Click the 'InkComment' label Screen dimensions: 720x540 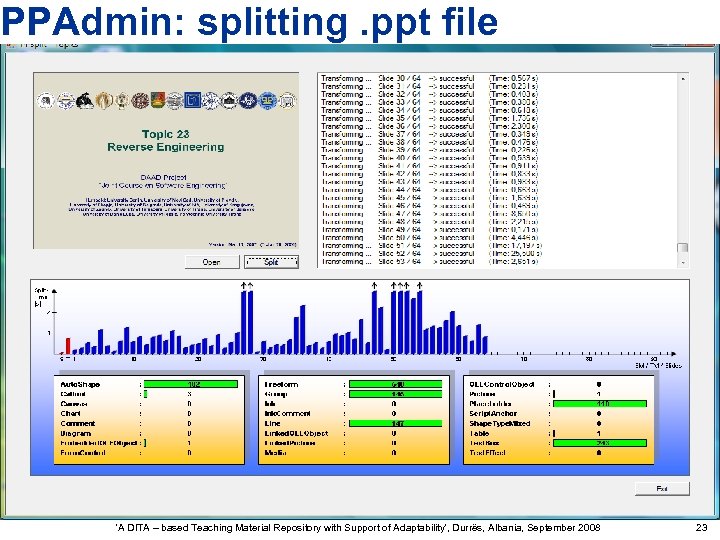tap(287, 414)
